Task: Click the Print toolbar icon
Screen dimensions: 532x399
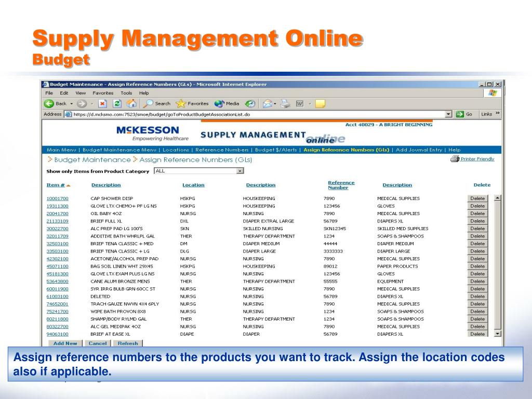Action: point(285,103)
